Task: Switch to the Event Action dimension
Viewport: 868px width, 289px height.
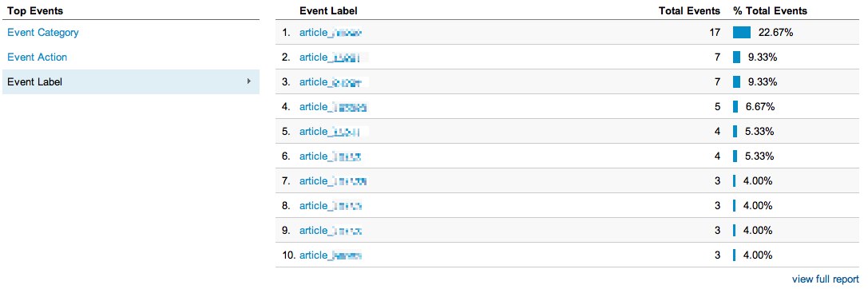Action: [x=37, y=57]
